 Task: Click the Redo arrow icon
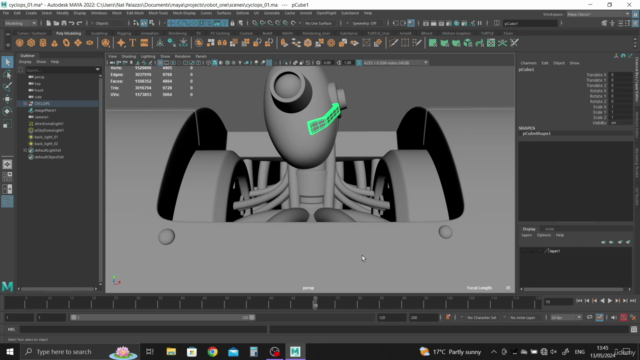pos(80,23)
